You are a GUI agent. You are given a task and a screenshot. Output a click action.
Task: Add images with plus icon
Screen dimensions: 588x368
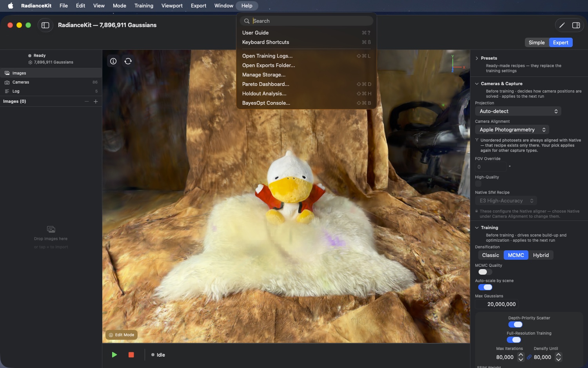pyautogui.click(x=96, y=102)
